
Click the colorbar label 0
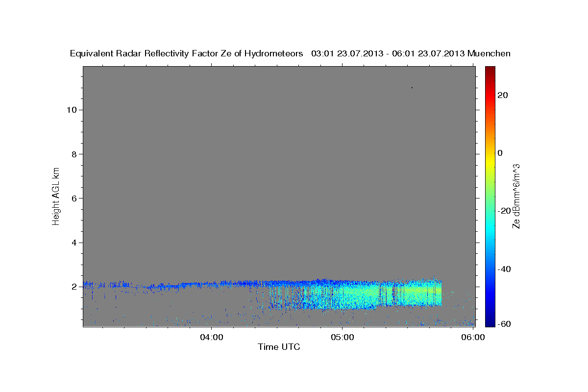coord(500,153)
